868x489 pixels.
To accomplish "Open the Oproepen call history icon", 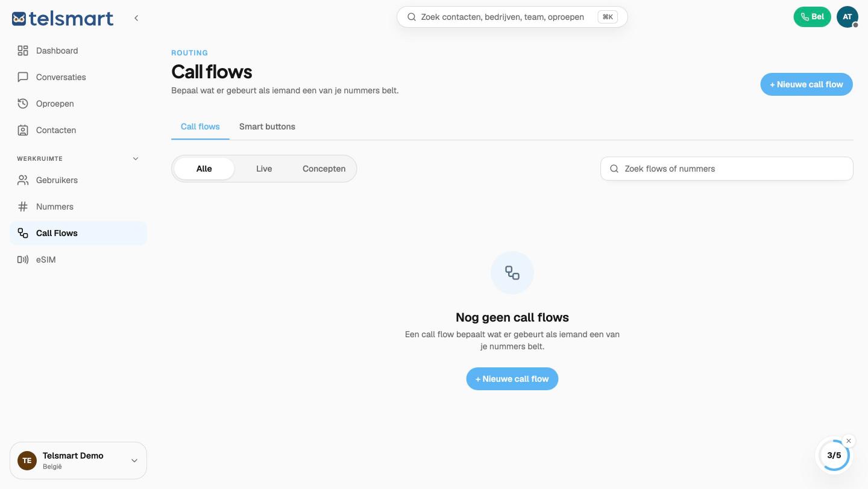I will 23,104.
